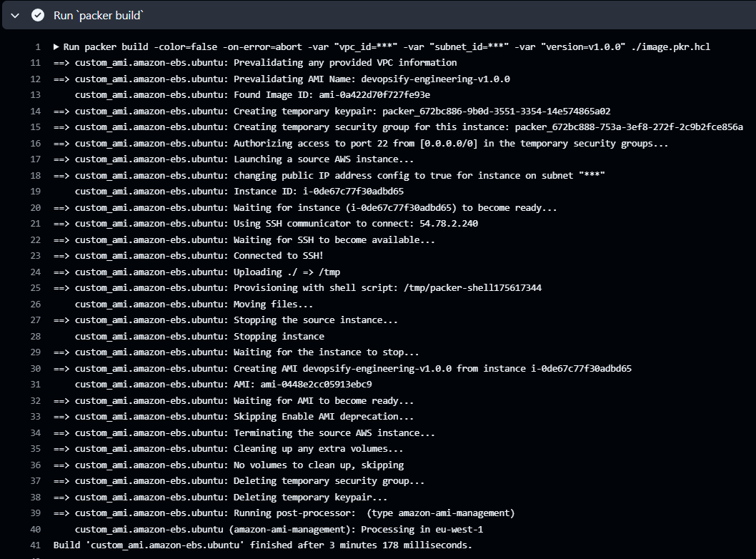
Task: Click line number 31 link
Action: coord(35,385)
